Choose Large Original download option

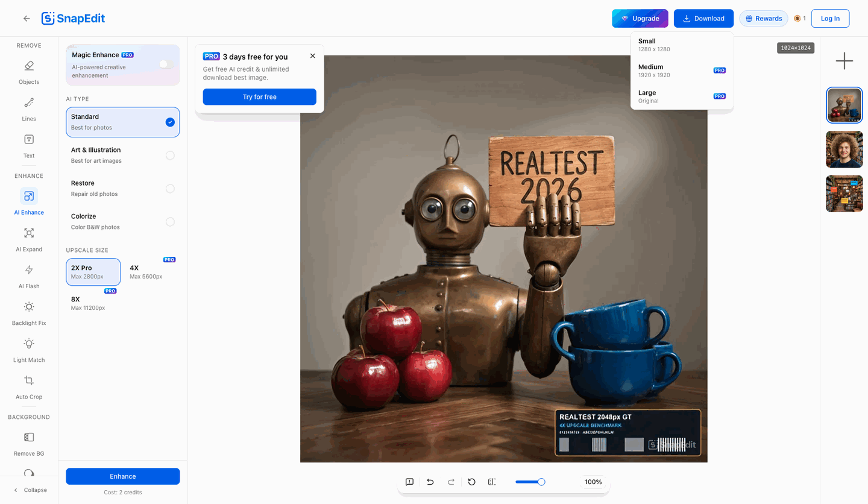point(682,96)
